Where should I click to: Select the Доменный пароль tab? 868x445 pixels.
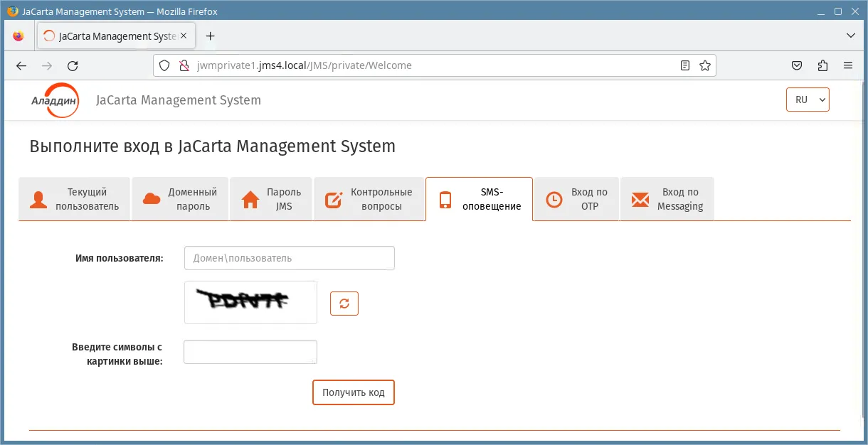tap(180, 199)
